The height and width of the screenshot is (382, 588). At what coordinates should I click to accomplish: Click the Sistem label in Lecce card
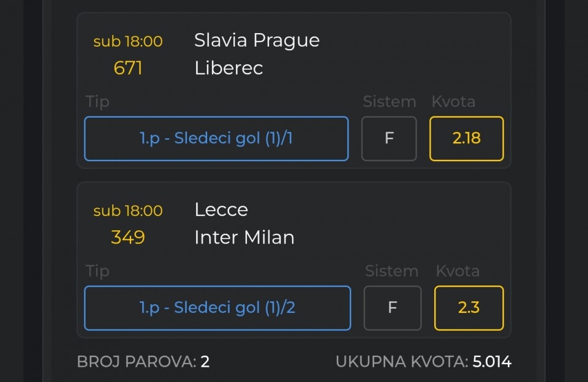click(x=392, y=271)
